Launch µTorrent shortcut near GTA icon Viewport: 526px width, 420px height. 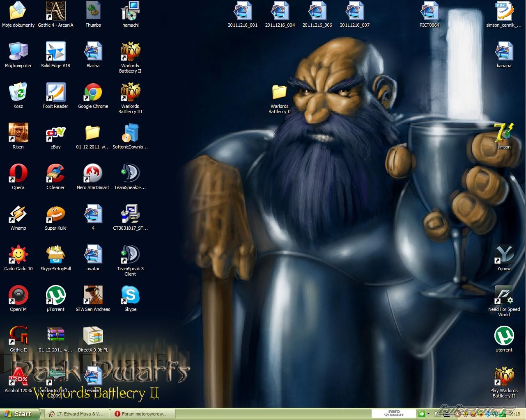pyautogui.click(x=55, y=295)
